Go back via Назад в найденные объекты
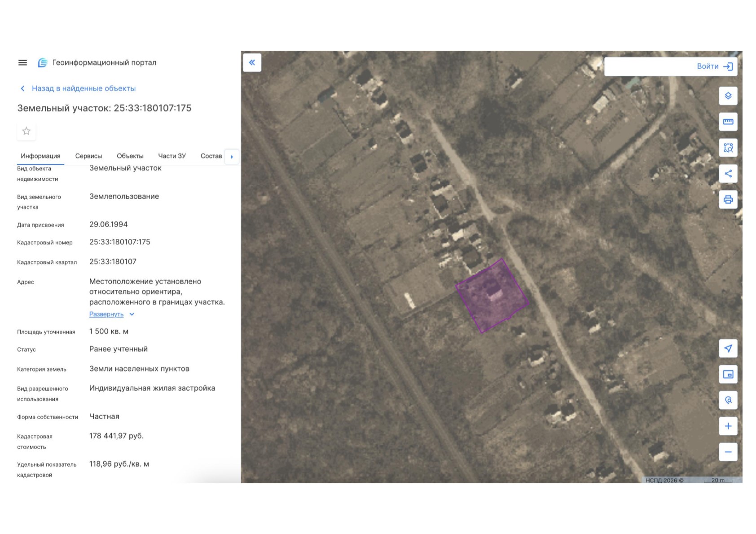The image size is (756, 534). (83, 88)
